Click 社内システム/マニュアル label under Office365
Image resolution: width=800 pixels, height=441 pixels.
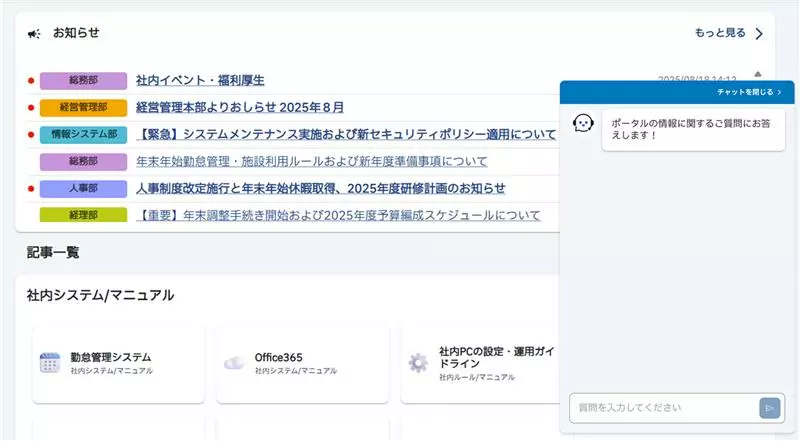click(296, 371)
